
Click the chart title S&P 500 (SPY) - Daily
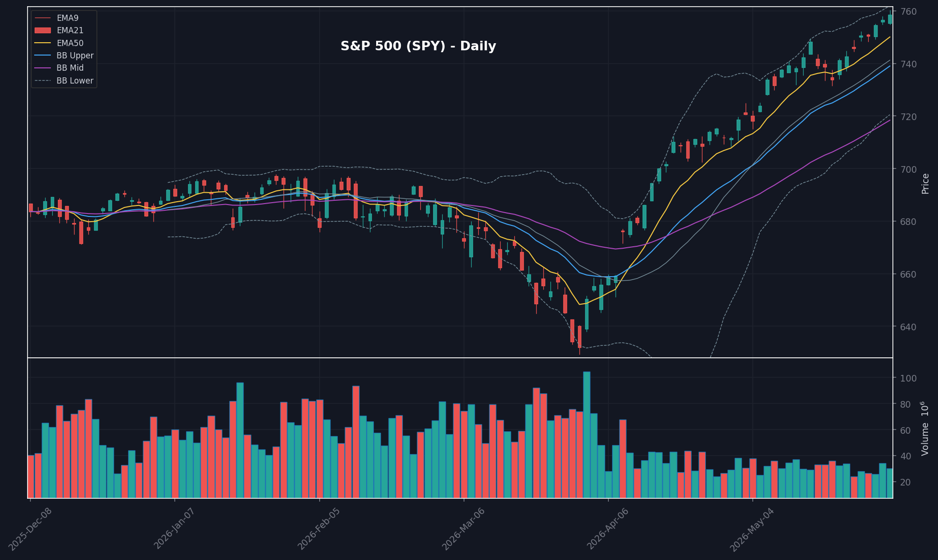[x=418, y=46]
